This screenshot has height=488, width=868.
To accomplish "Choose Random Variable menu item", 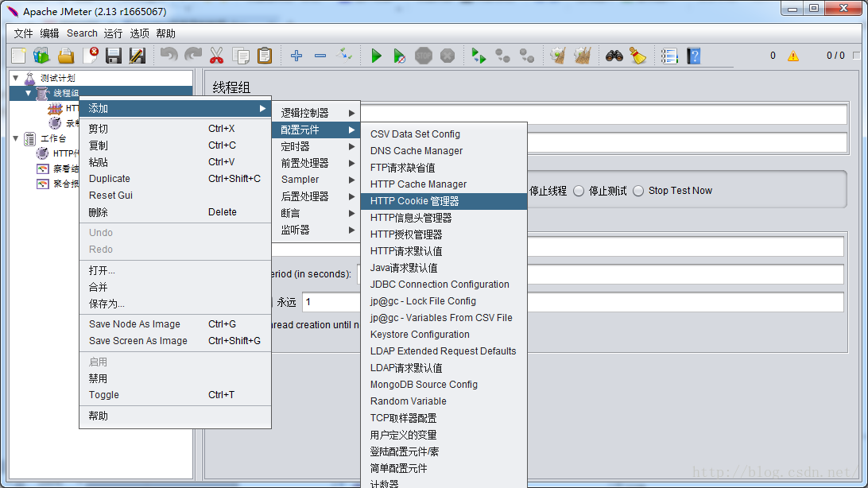I will [444, 401].
